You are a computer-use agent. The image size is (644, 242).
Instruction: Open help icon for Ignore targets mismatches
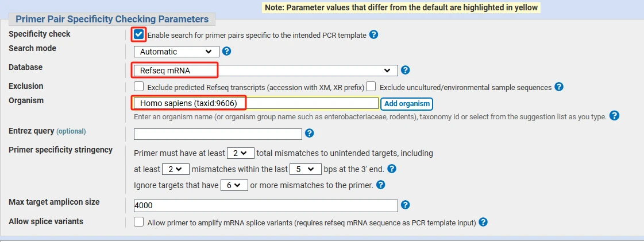(381, 185)
